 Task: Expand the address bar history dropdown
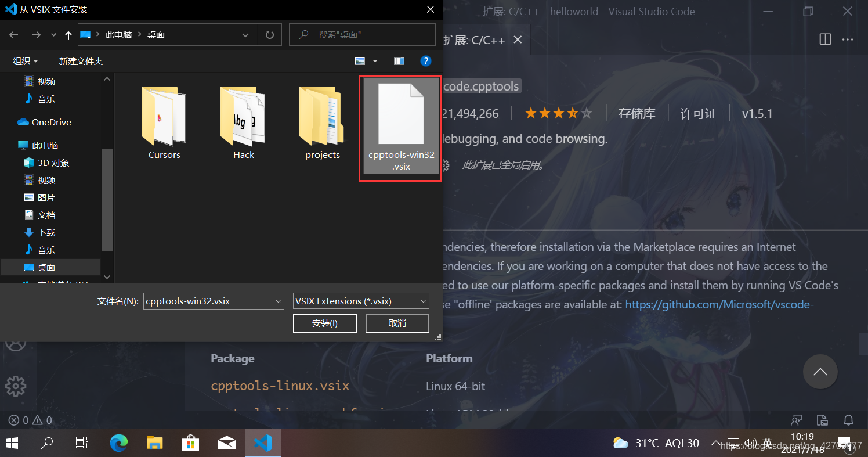coord(245,35)
